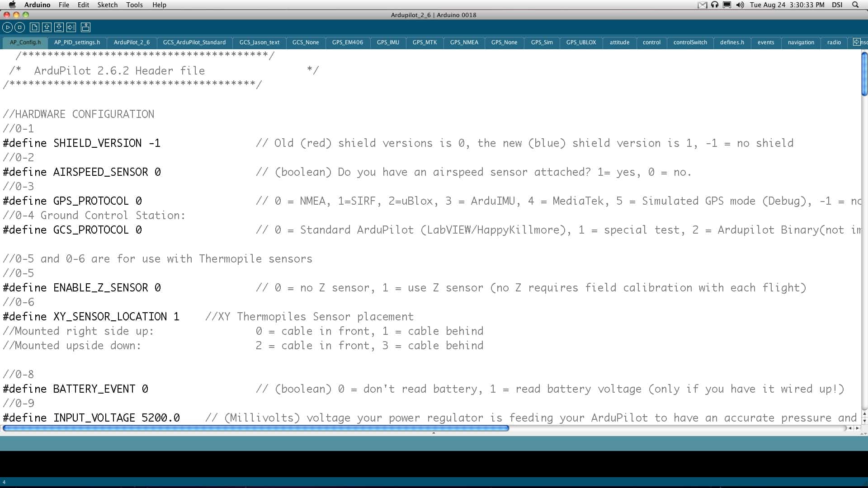868x488 pixels.
Task: Open the Tools menu
Action: pos(134,5)
